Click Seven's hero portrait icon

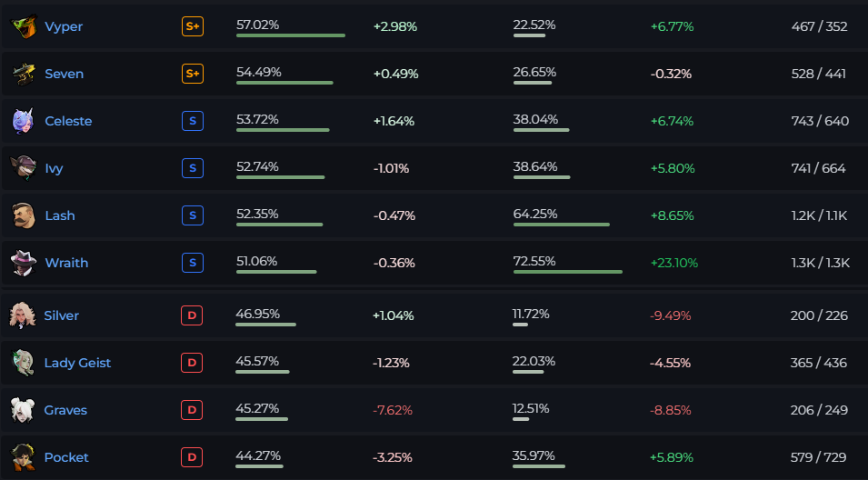pyautogui.click(x=24, y=74)
